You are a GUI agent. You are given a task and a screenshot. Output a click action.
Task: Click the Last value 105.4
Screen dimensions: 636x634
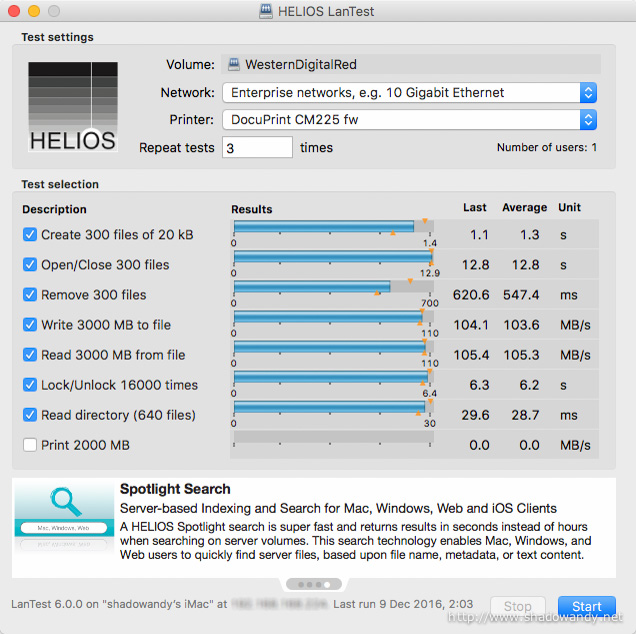pyautogui.click(x=471, y=355)
